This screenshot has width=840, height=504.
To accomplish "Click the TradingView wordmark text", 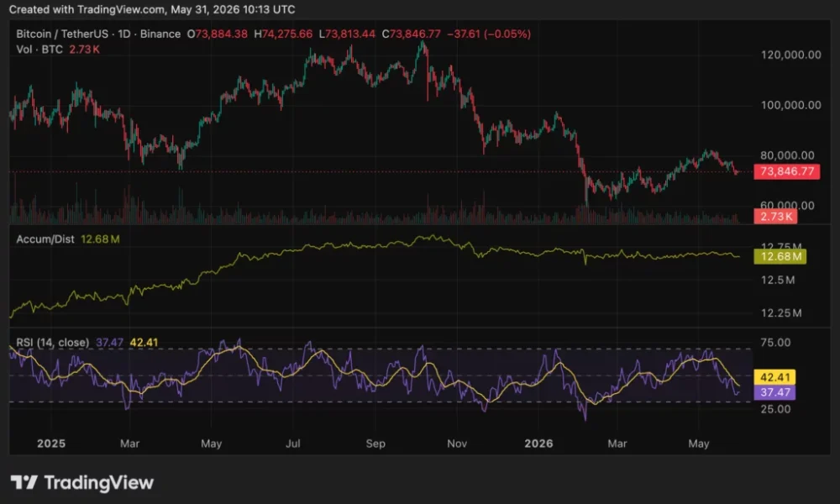I will [98, 483].
